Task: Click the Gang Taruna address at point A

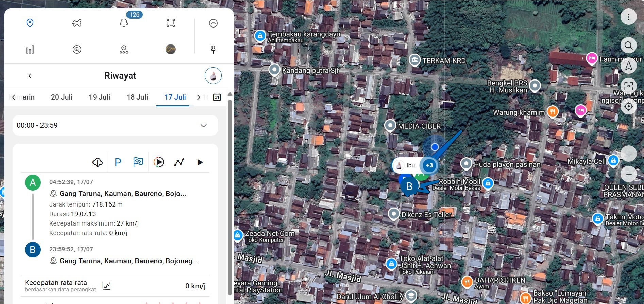Action: (x=122, y=194)
